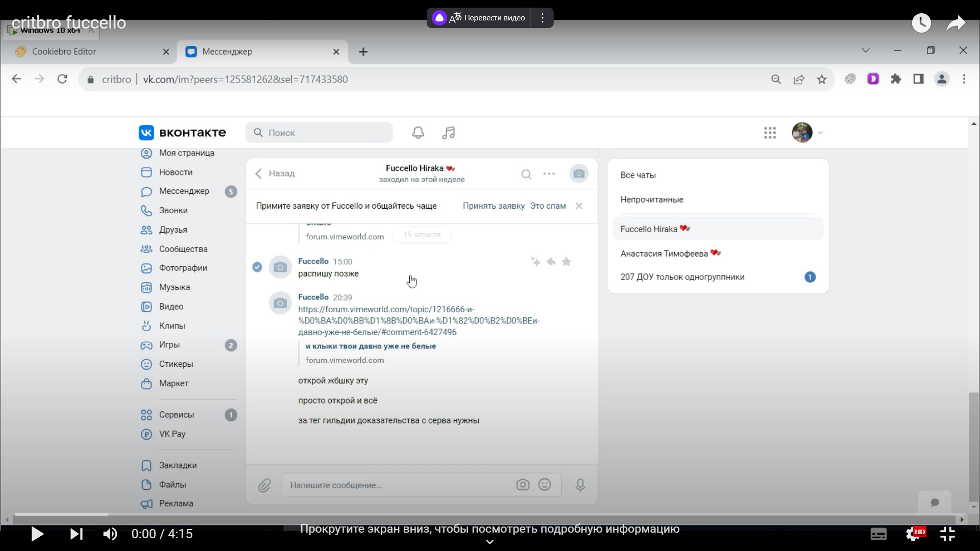Click the Принять заявку link

tap(494, 206)
